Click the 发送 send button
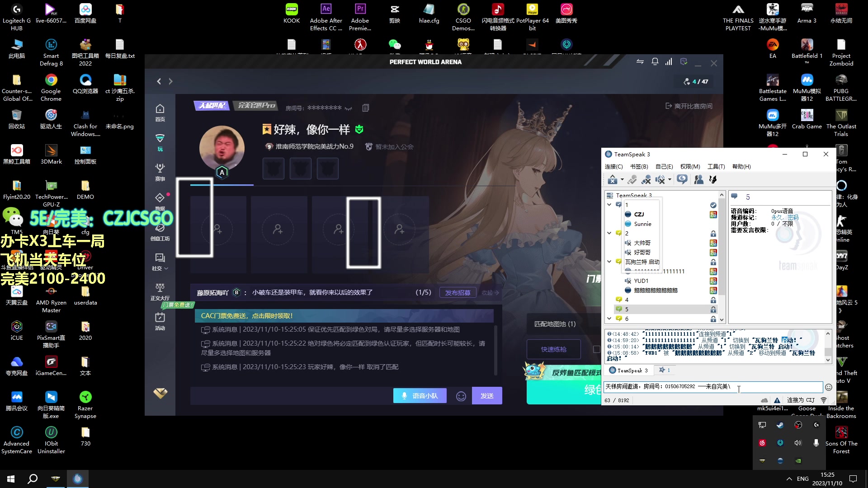 (487, 396)
